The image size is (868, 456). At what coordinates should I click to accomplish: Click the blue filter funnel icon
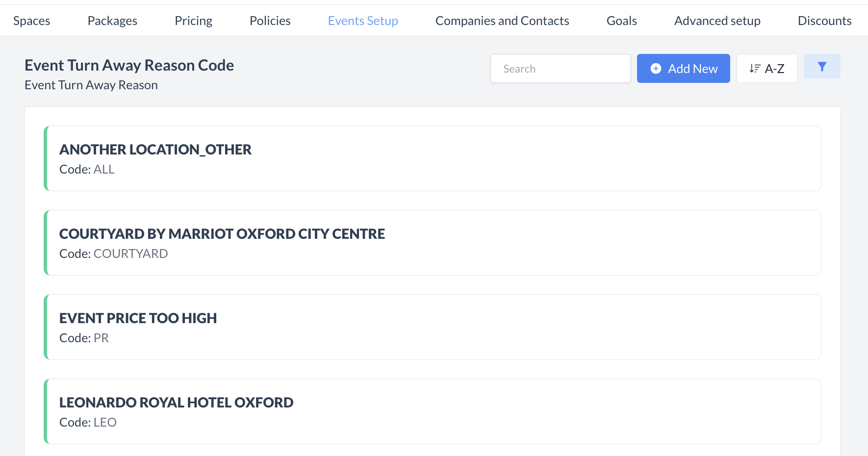822,67
